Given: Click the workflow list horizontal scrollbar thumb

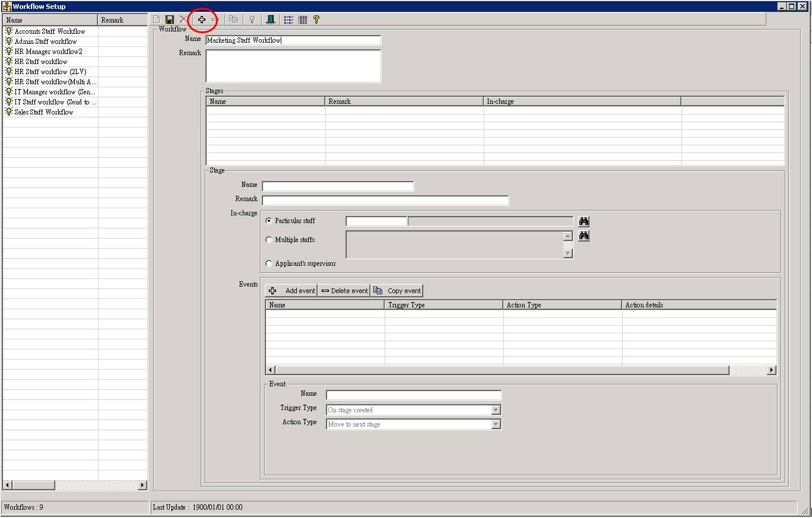Looking at the screenshot, I should tap(34, 485).
